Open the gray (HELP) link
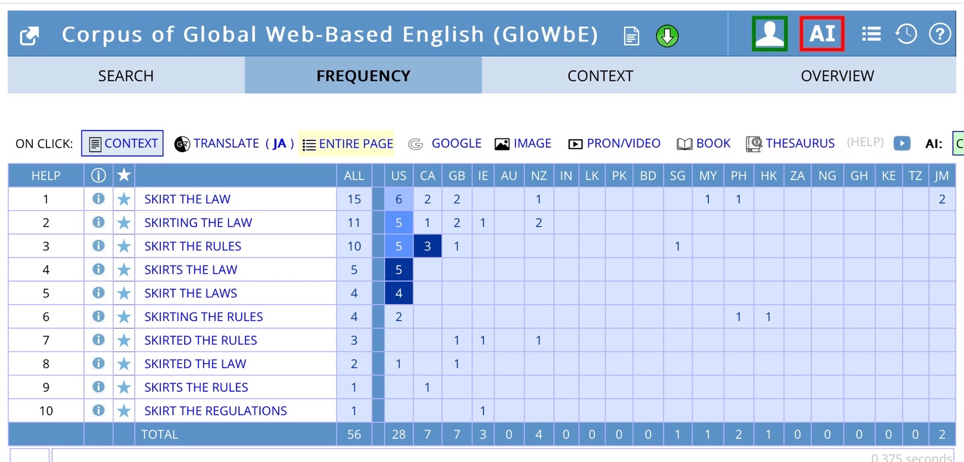This screenshot has height=462, width=964. point(865,143)
